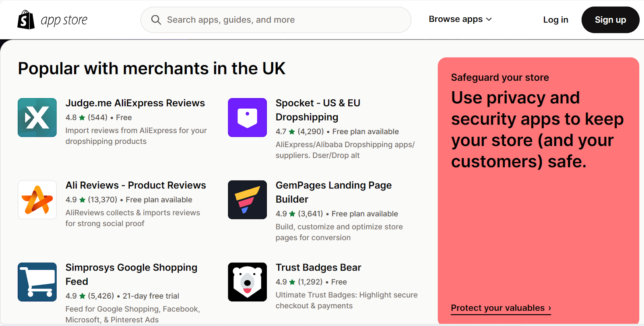Click the magnifying glass search icon
The height and width of the screenshot is (326, 644).
156,20
